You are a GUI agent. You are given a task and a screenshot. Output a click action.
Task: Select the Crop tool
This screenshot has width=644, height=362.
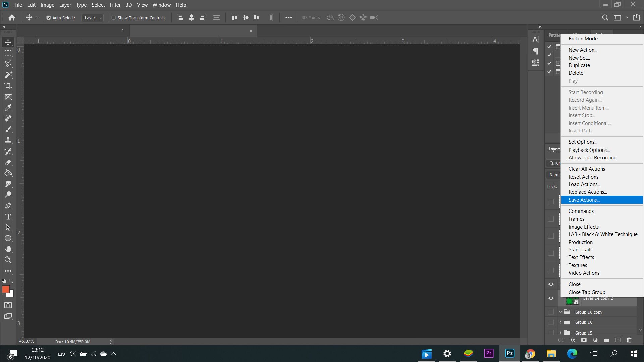click(x=8, y=86)
